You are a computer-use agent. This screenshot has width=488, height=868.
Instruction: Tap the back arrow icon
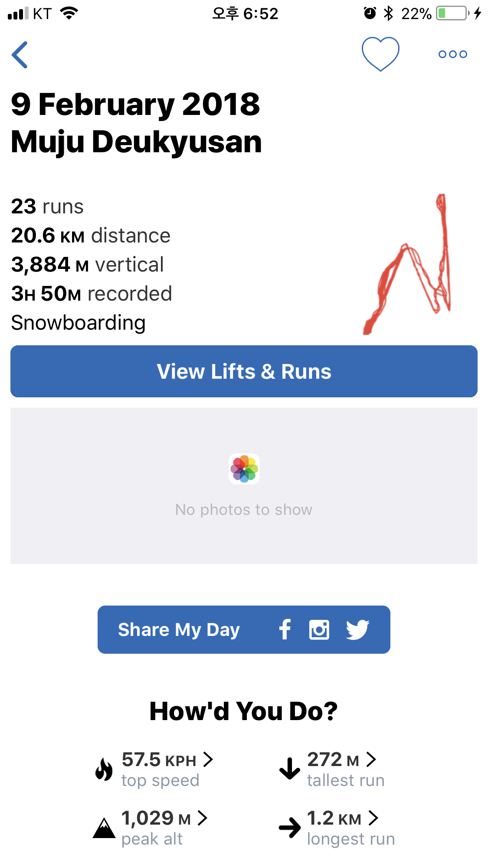20,55
